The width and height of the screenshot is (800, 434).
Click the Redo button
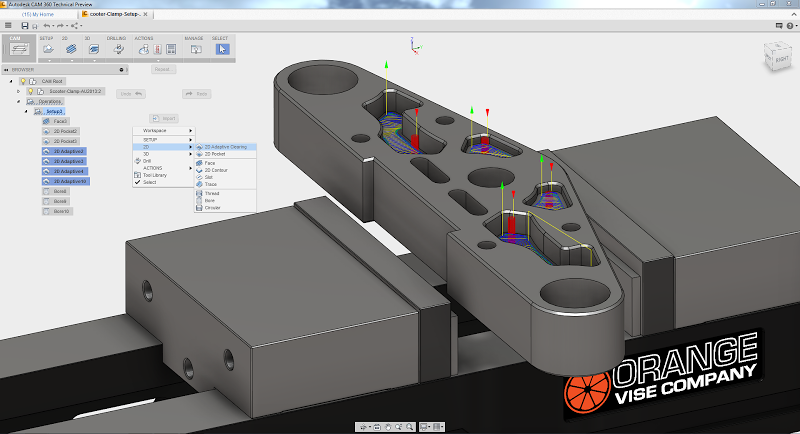pos(196,93)
